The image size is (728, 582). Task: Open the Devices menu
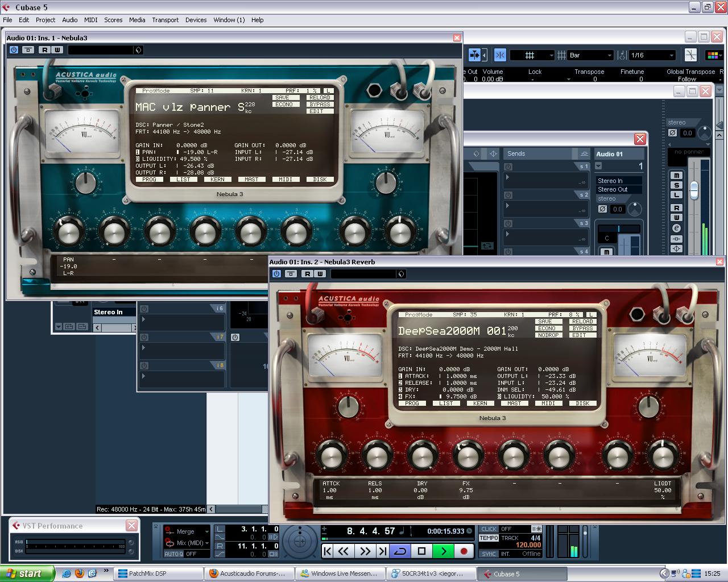pyautogui.click(x=196, y=19)
